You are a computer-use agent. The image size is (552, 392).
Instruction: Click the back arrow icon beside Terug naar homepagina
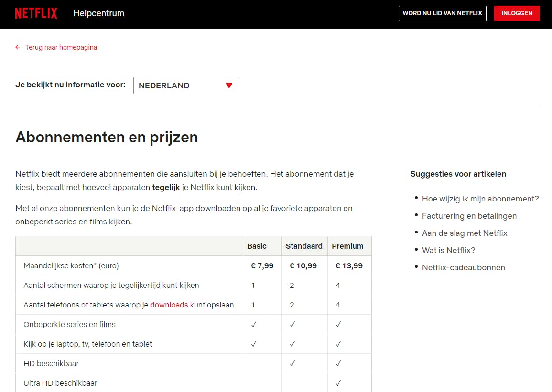(x=18, y=47)
